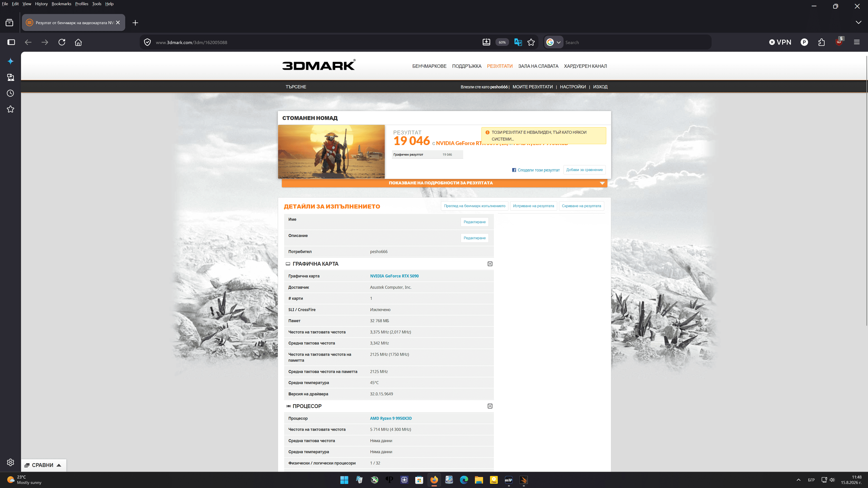Click the warning icon in the yellow notice
This screenshot has width=868, height=488.
click(487, 132)
